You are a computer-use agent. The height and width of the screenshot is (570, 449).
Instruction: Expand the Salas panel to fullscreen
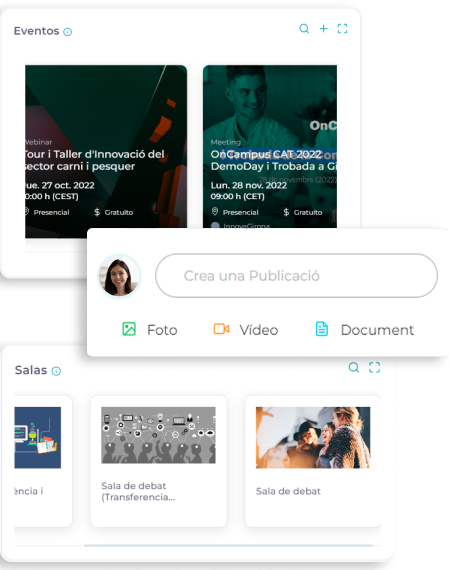coord(374,367)
